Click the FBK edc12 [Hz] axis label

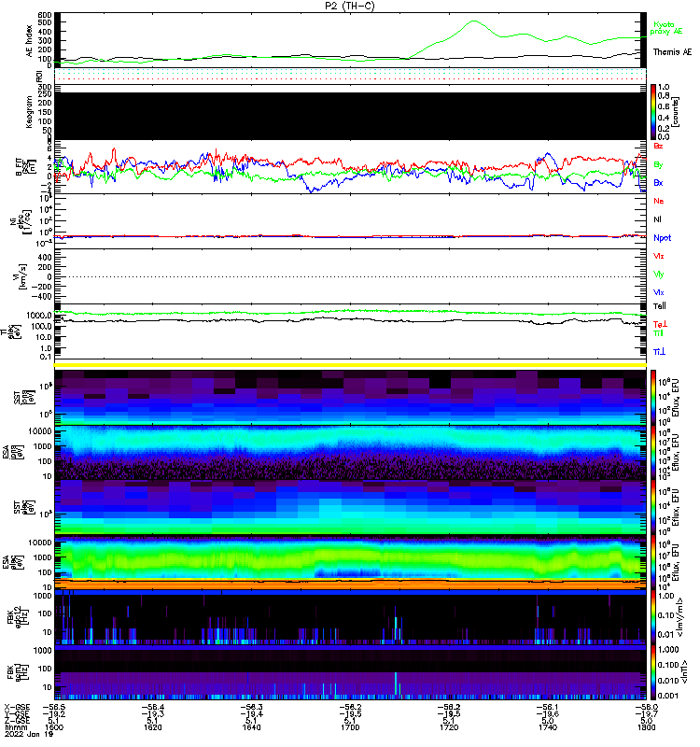click(x=18, y=617)
